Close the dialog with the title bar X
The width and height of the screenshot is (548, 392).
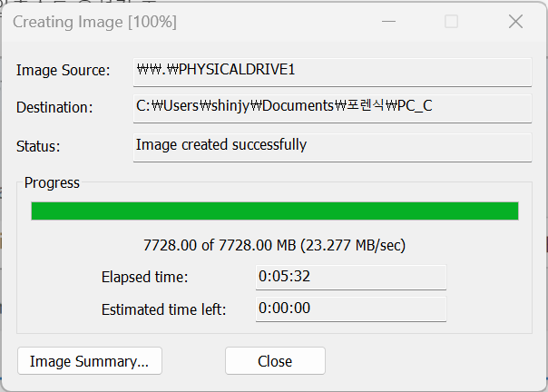tap(515, 22)
